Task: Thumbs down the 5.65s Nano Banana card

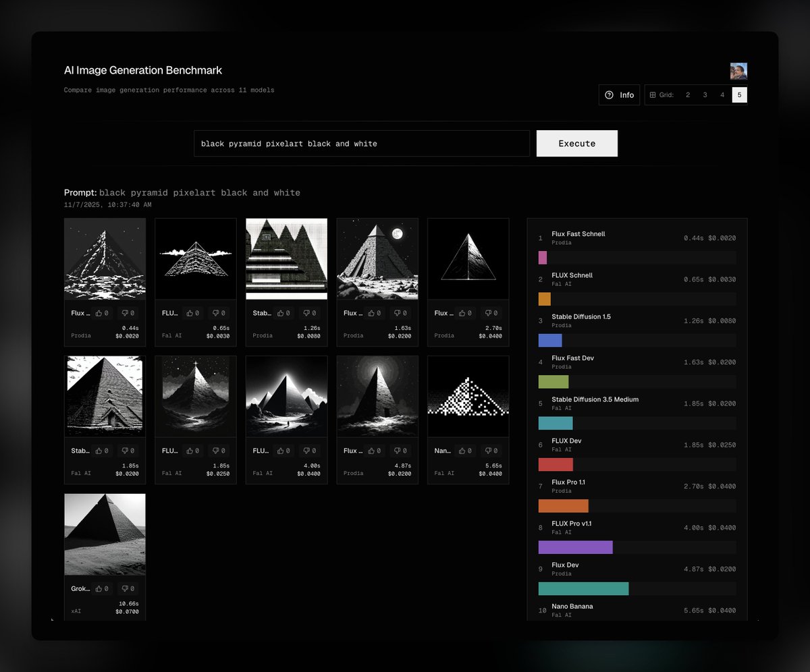Action: point(491,451)
